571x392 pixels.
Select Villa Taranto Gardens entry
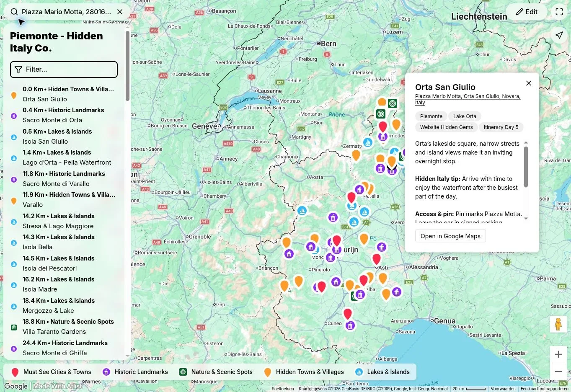coord(64,327)
